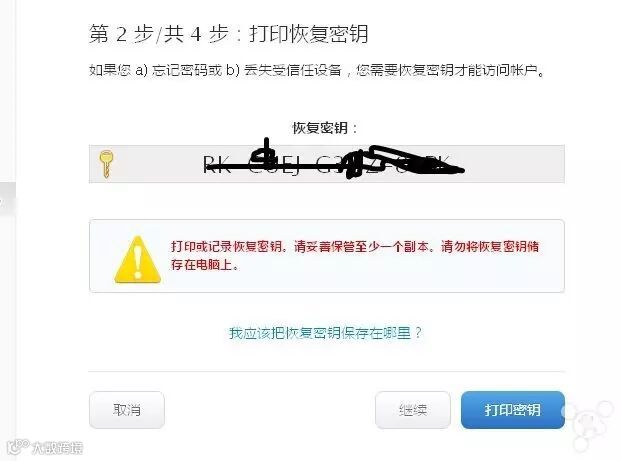Open the 我应该把恢复密钥保存在哪里？ link
The image size is (622, 461).
point(325,332)
